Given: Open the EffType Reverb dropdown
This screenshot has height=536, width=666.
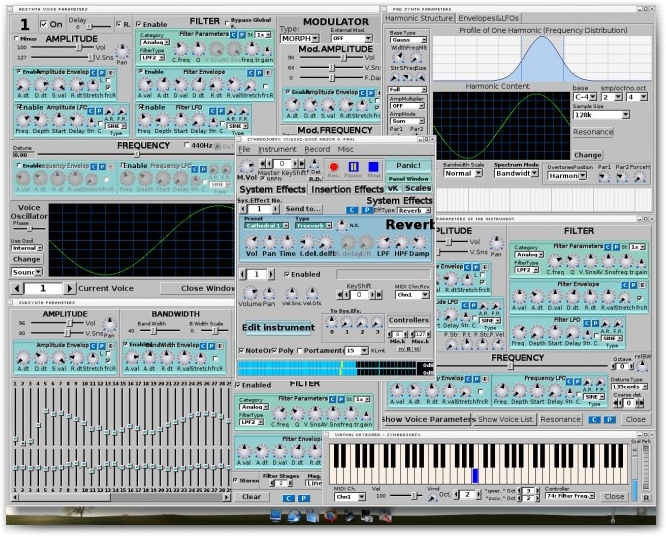Looking at the screenshot, I should point(414,210).
